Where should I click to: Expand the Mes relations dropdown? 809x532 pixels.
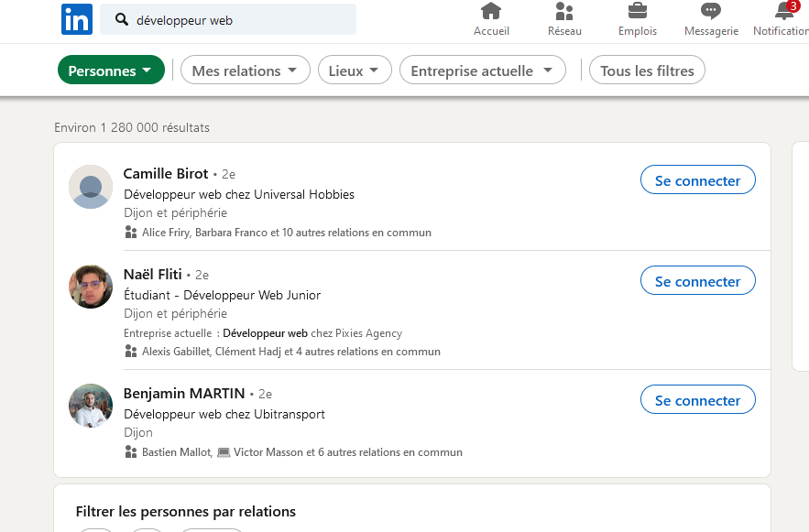click(x=245, y=71)
